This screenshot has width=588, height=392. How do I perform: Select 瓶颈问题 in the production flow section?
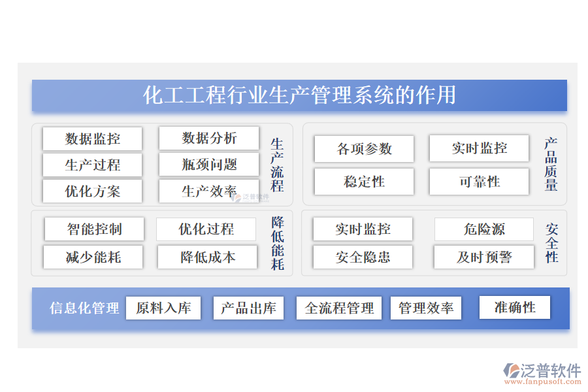(x=206, y=165)
